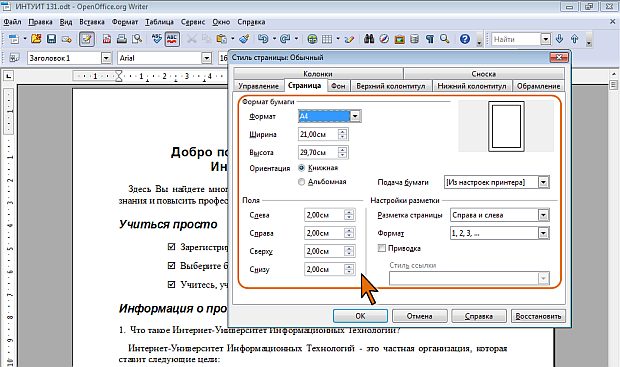Screen dimensions: 620x367
Task: Switch to the Колонки tab
Action: tap(318, 74)
